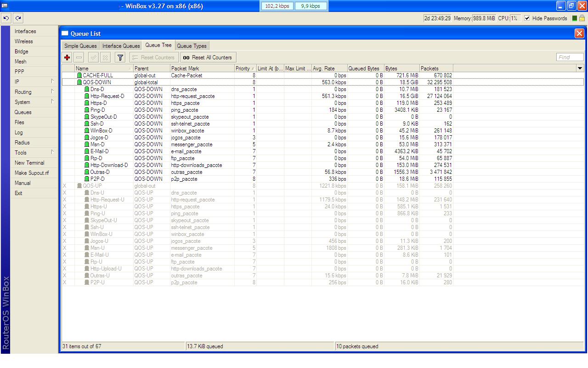Click the Remove minus icon
The width and height of the screenshot is (588, 368).
click(x=79, y=57)
